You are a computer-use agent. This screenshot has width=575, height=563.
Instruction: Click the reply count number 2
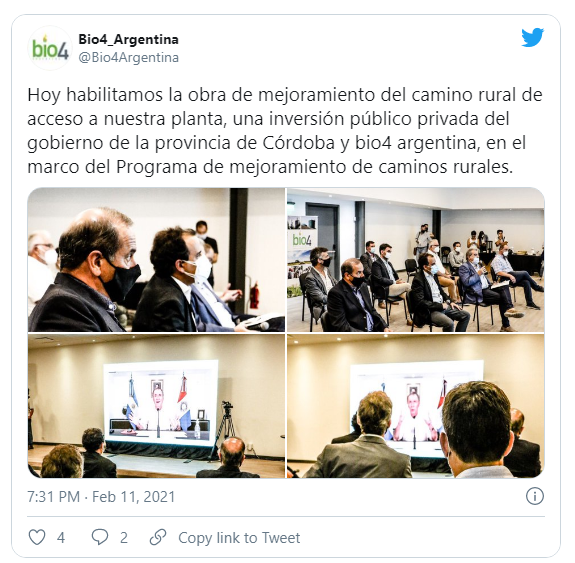pyautogui.click(x=124, y=538)
